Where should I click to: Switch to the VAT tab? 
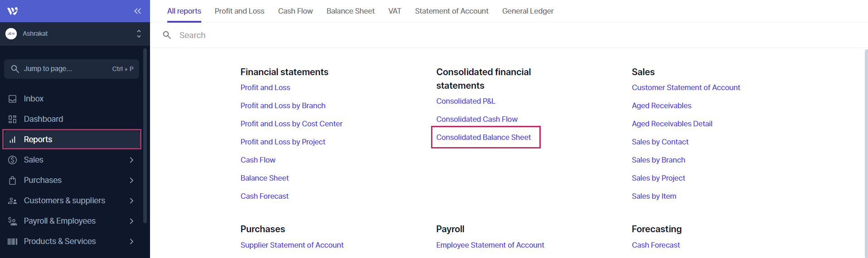point(394,11)
